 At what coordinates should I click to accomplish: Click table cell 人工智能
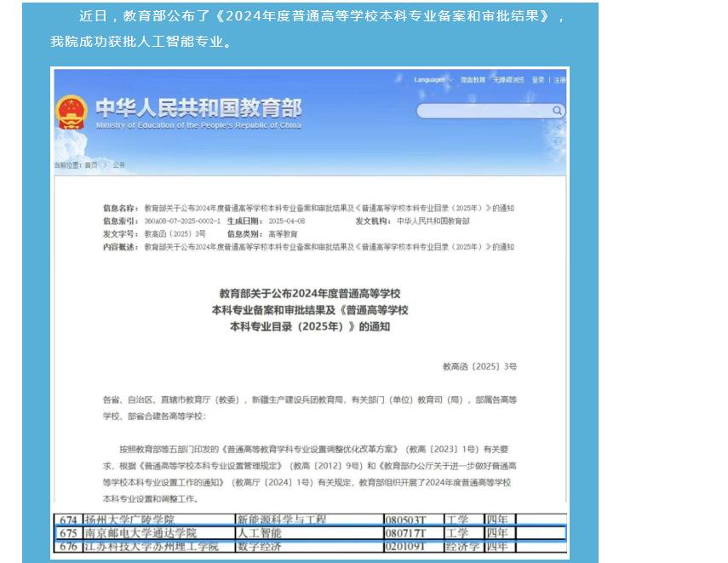point(259,533)
